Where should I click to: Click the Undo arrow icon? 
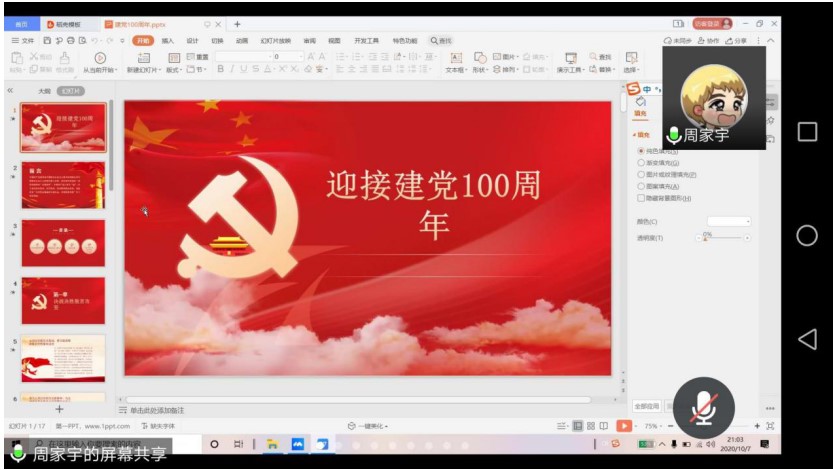coord(95,40)
